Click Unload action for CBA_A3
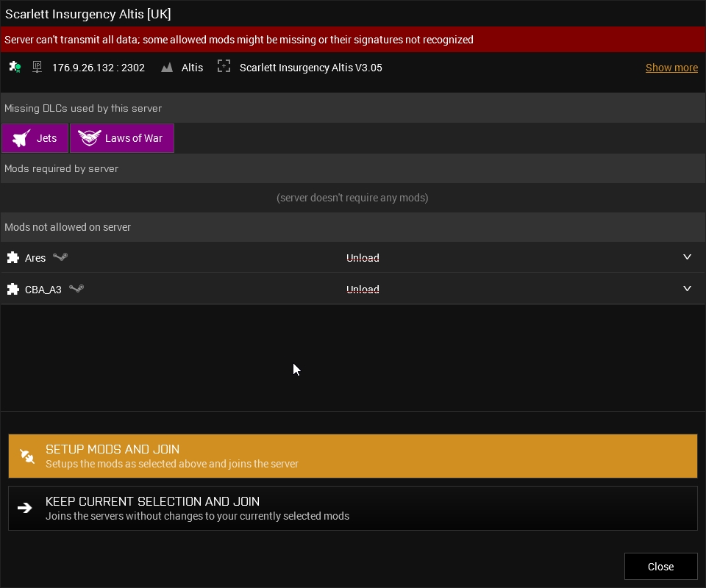Screen dimensions: 706x588 tap(363, 290)
